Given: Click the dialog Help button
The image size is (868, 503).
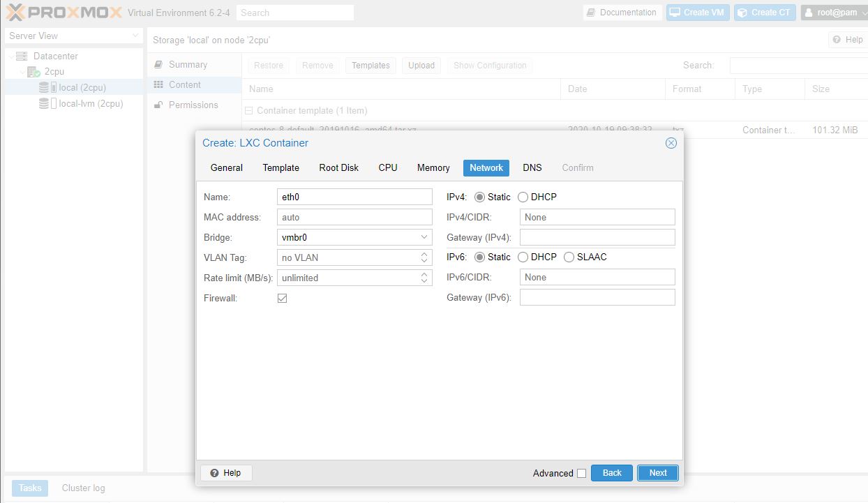Looking at the screenshot, I should click(226, 473).
